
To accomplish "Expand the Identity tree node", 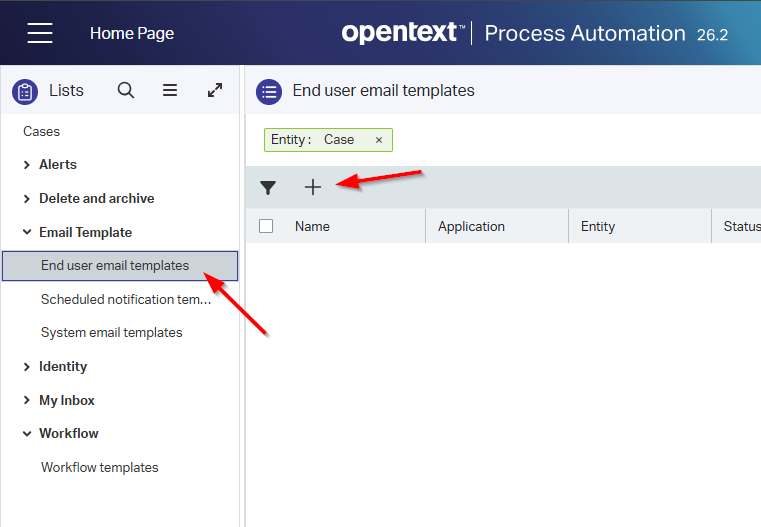I will pos(27,367).
